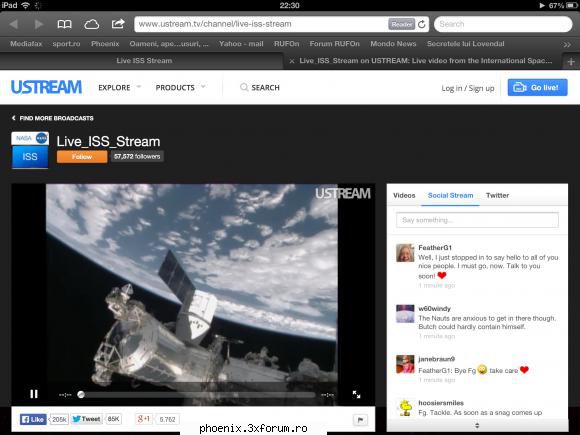This screenshot has width=580, height=435.
Task: Click the video progress slider knob
Action: 81,395
